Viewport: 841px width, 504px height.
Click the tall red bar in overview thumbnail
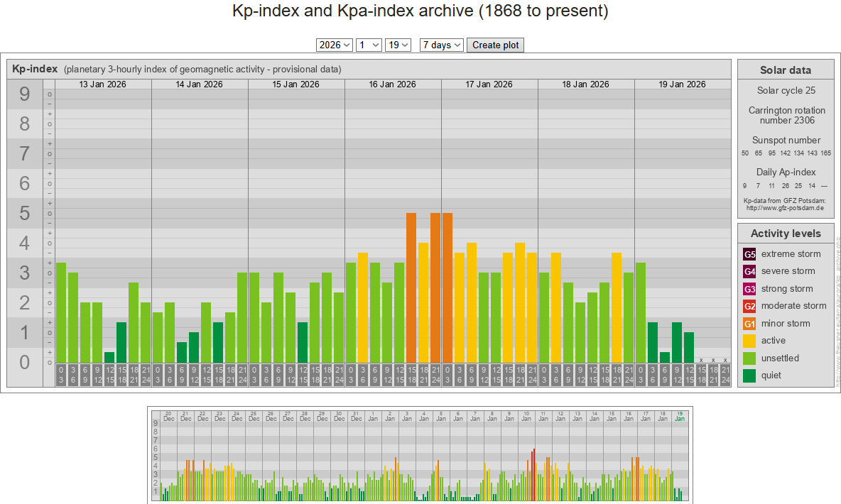pyautogui.click(x=533, y=474)
